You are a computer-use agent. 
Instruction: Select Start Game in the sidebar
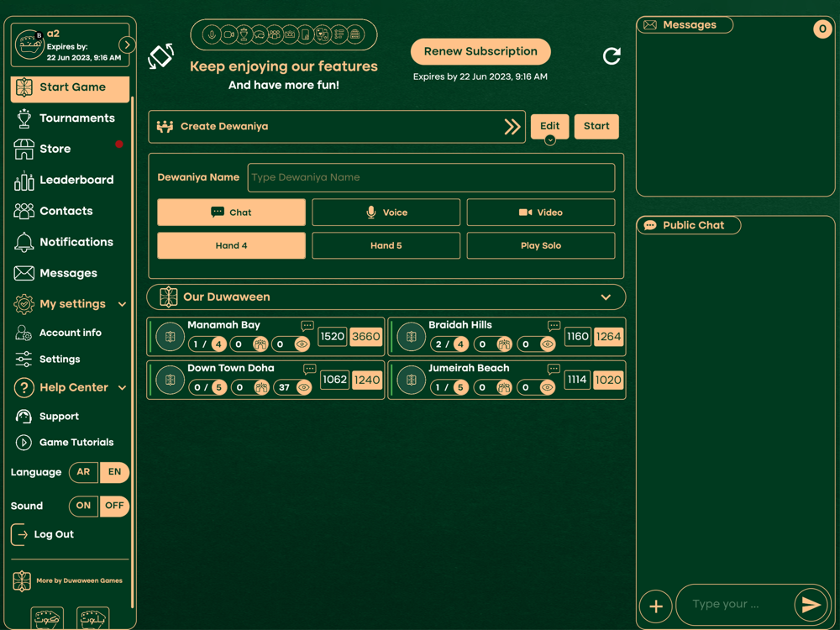pyautogui.click(x=70, y=88)
